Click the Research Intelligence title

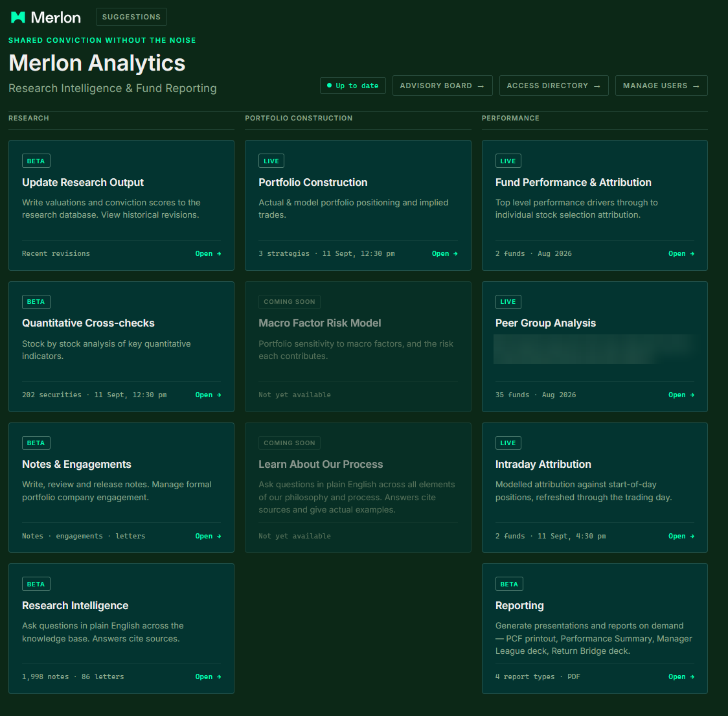[x=75, y=606]
